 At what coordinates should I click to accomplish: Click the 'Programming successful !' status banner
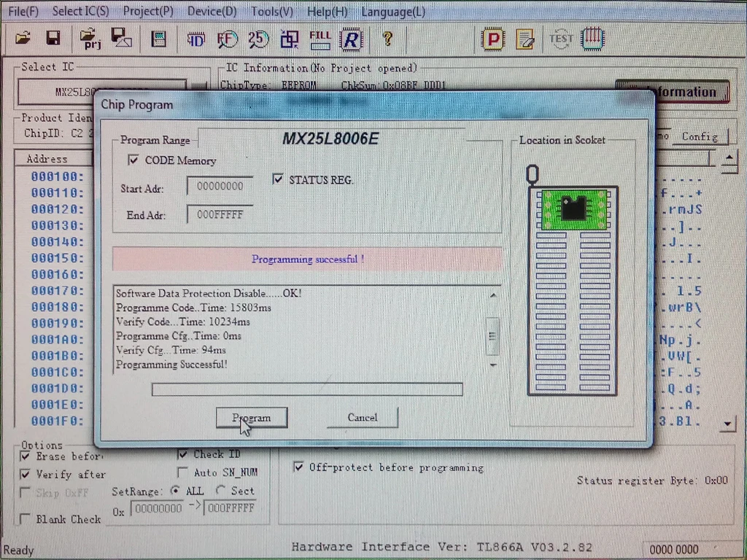[x=307, y=259]
